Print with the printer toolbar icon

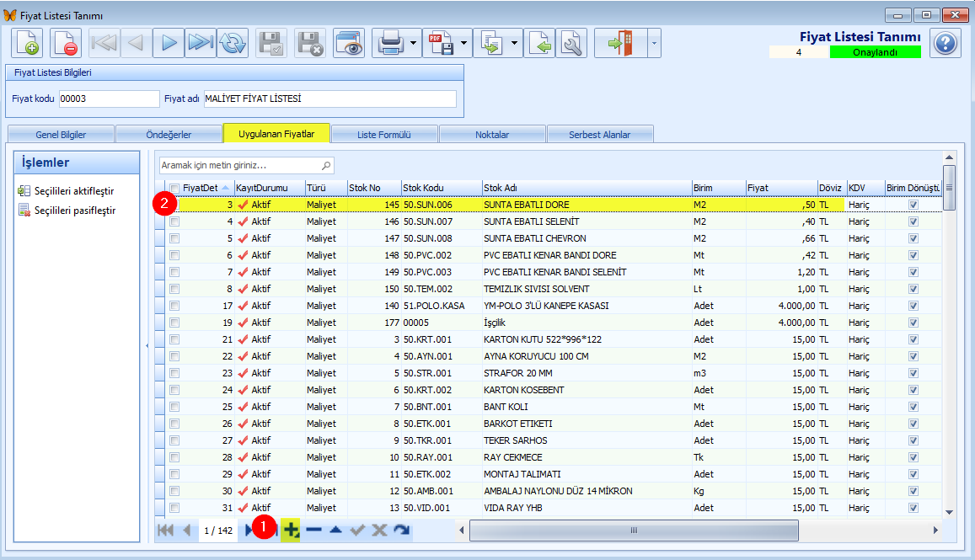tap(390, 43)
